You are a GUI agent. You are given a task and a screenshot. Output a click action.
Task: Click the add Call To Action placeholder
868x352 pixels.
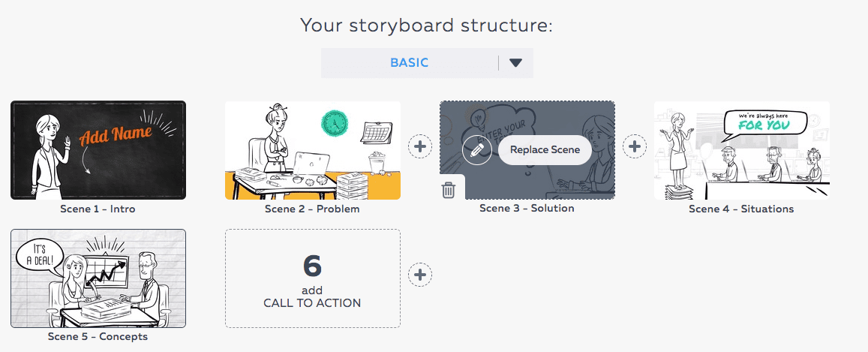[312, 278]
